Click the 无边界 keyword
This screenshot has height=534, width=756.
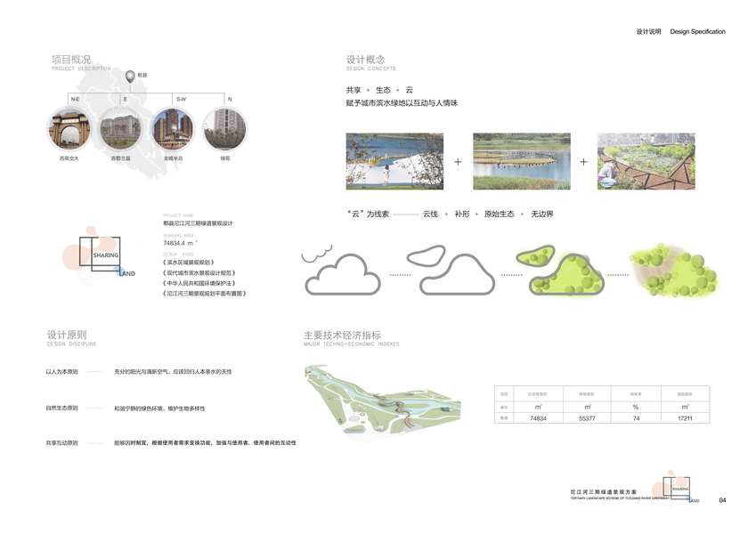point(542,214)
